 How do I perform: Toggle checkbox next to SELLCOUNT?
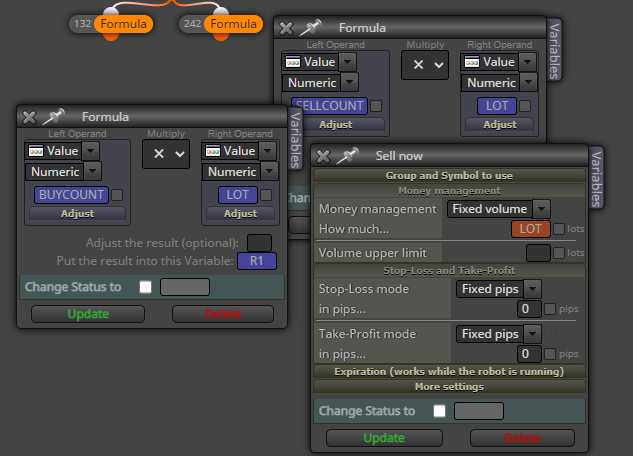(x=376, y=106)
